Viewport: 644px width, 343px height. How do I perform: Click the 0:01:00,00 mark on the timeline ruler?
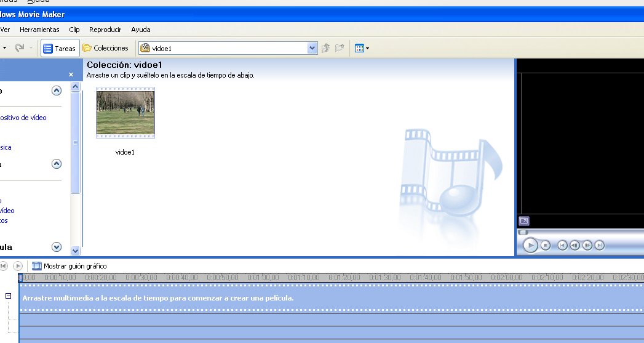263,278
